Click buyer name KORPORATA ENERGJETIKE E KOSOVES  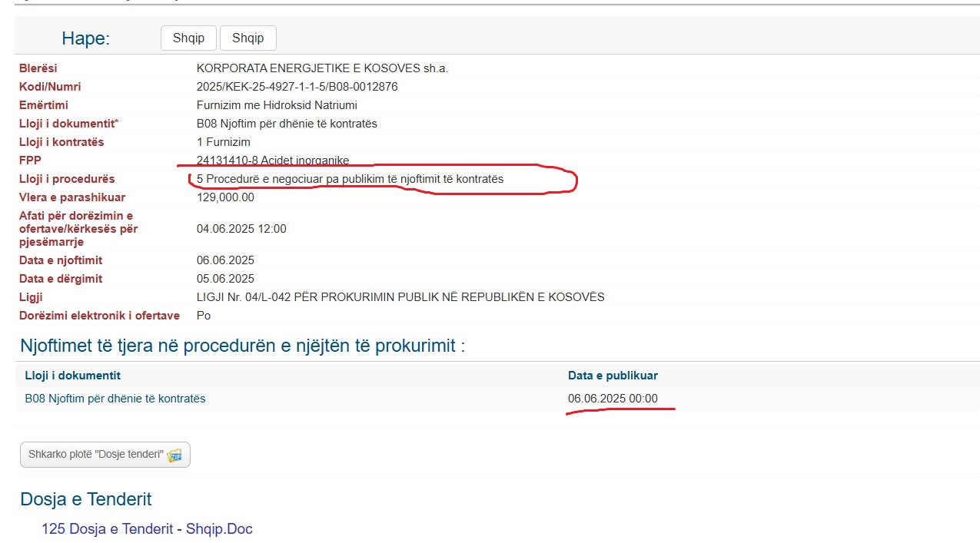coord(322,68)
